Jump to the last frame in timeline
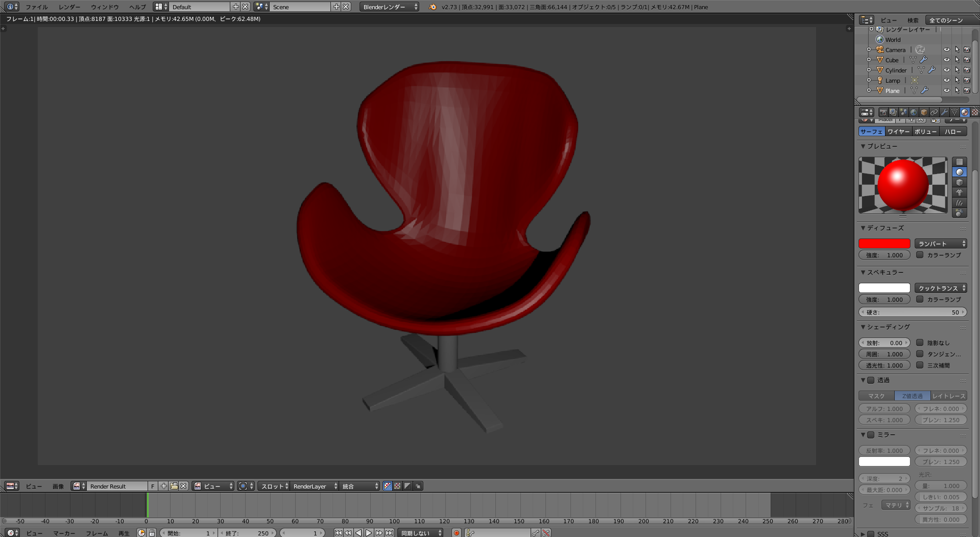Screen dimensions: 980x537 click(389, 533)
